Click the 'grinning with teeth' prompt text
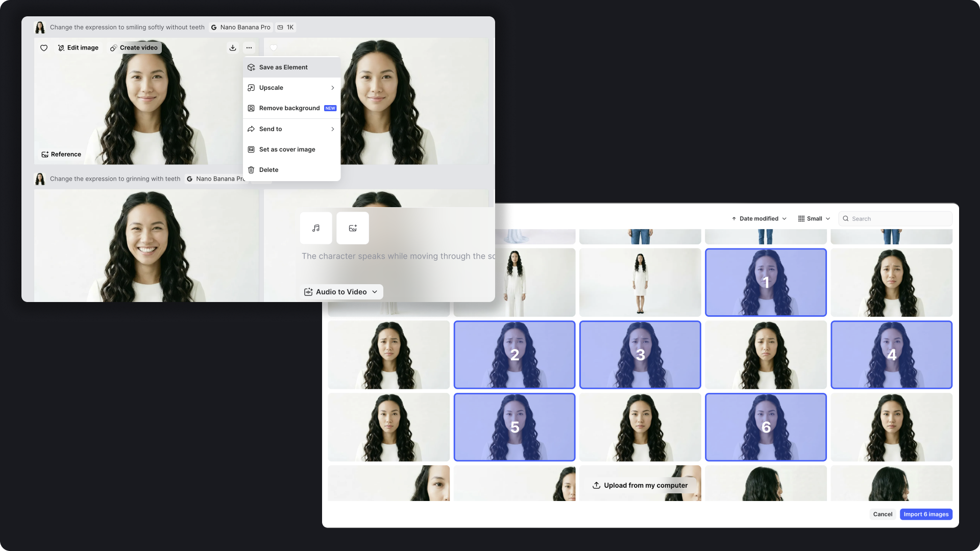980x551 pixels. pos(115,179)
